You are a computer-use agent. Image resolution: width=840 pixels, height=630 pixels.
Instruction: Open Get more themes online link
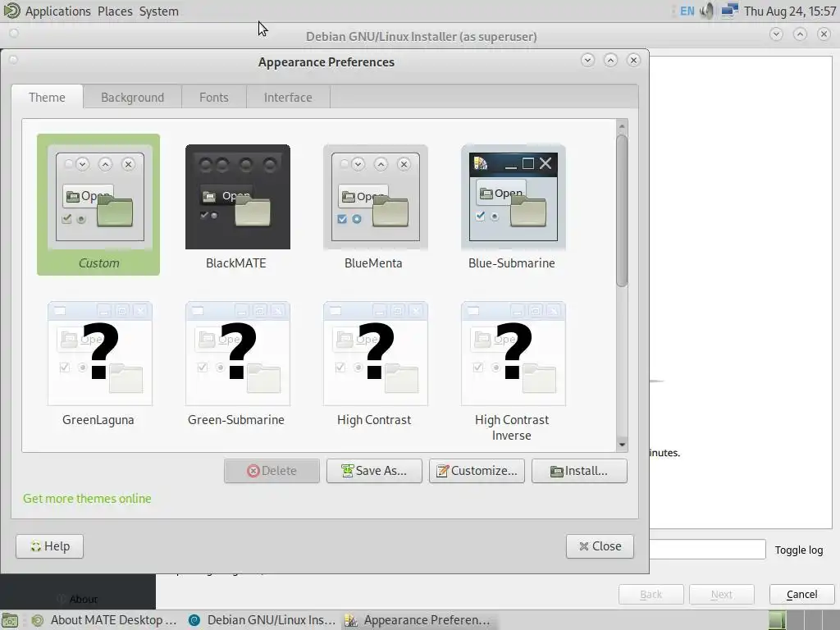87,498
